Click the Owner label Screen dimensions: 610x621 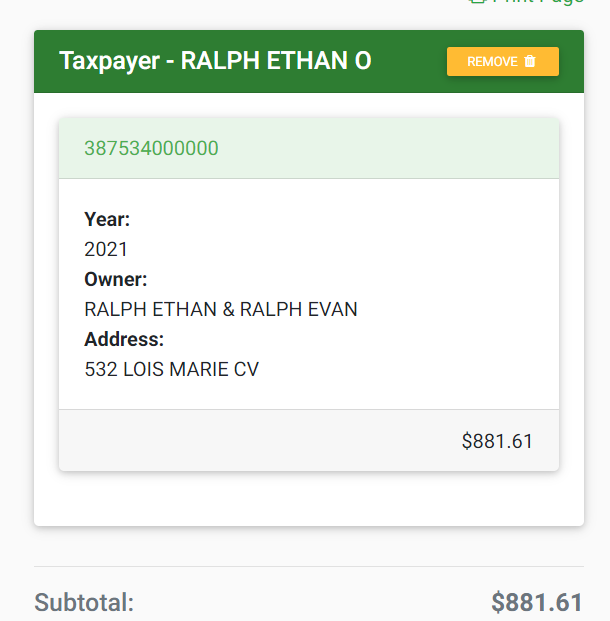(116, 279)
